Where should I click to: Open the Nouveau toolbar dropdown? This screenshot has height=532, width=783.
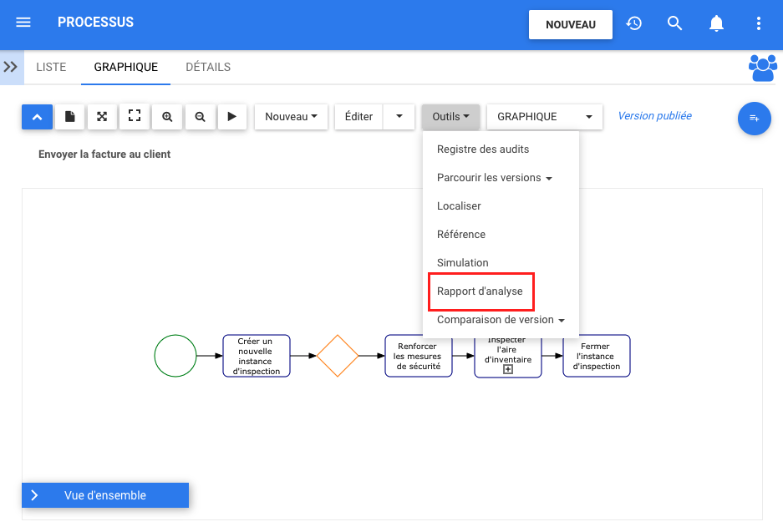pos(291,117)
